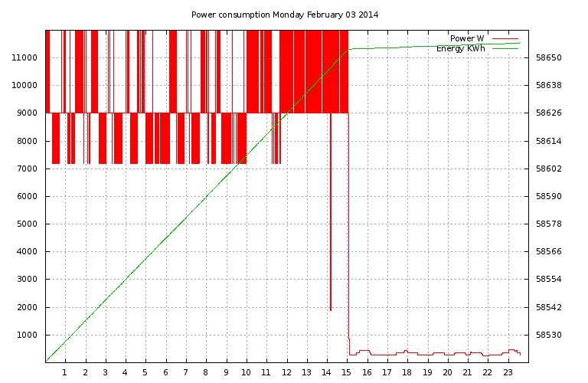Click hour label 3 on the x-axis
Screen dimensions: 588x383
(105, 372)
